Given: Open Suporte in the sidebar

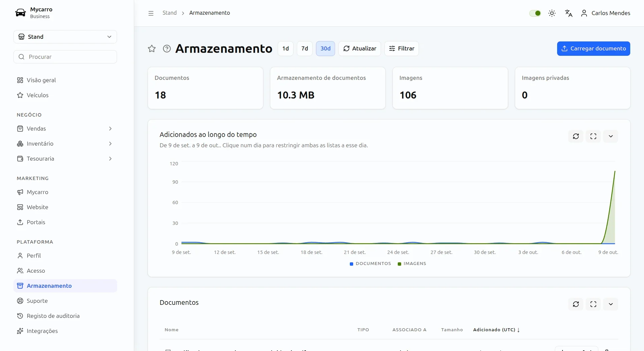Looking at the screenshot, I should tap(65, 301).
